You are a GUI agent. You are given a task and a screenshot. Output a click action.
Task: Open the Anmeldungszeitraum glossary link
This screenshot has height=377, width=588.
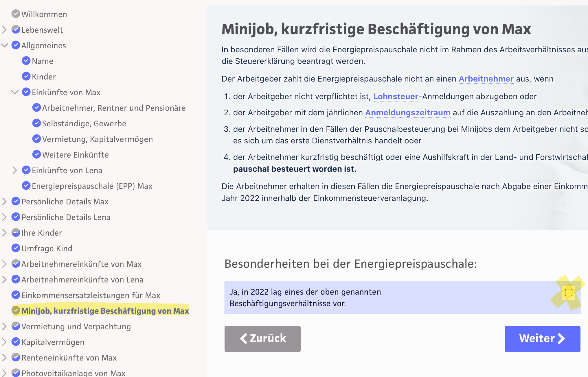point(407,112)
